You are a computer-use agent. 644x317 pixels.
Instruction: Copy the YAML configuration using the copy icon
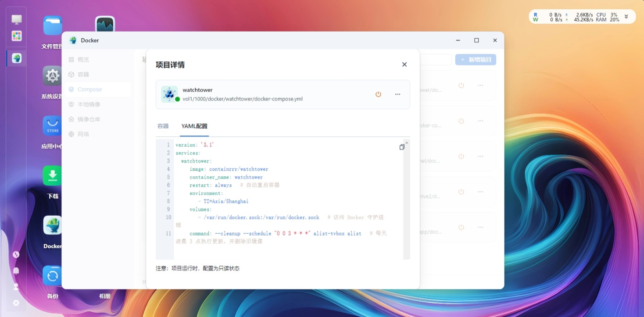coord(401,147)
